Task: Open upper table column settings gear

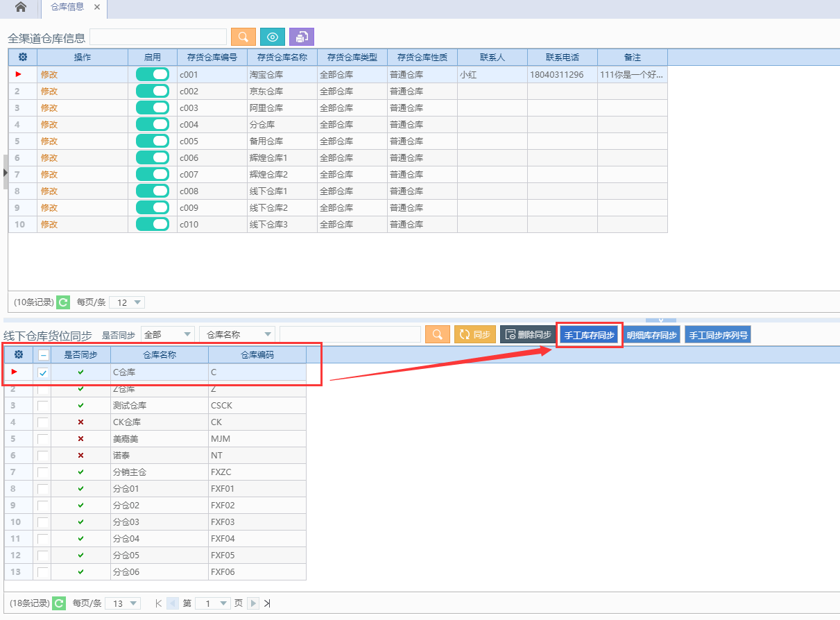Action: (x=22, y=57)
